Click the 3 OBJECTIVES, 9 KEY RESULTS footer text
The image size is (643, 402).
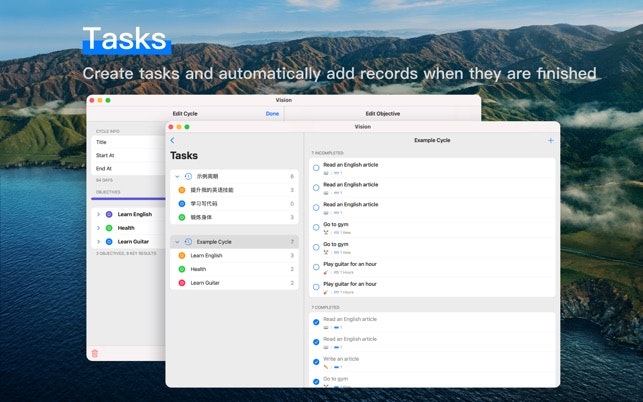(126, 254)
